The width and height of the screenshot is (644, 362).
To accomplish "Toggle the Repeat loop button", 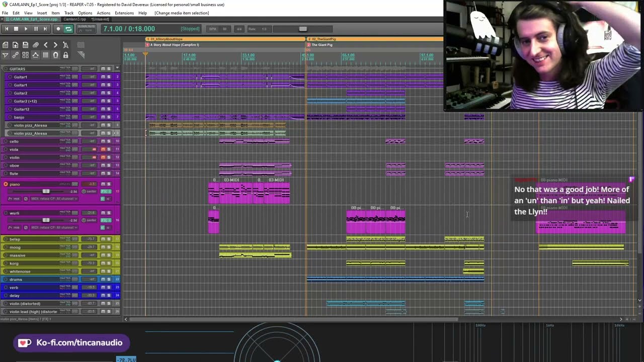I will [68, 29].
